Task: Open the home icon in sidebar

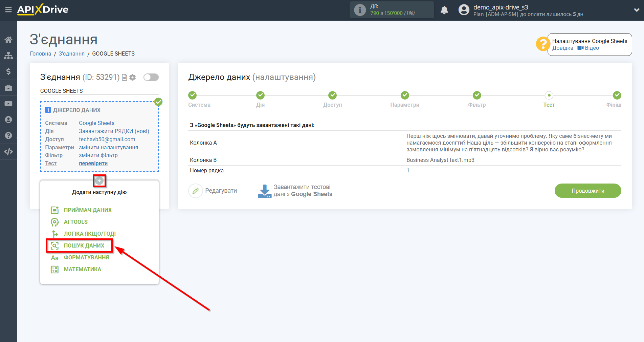Action: coord(8,40)
